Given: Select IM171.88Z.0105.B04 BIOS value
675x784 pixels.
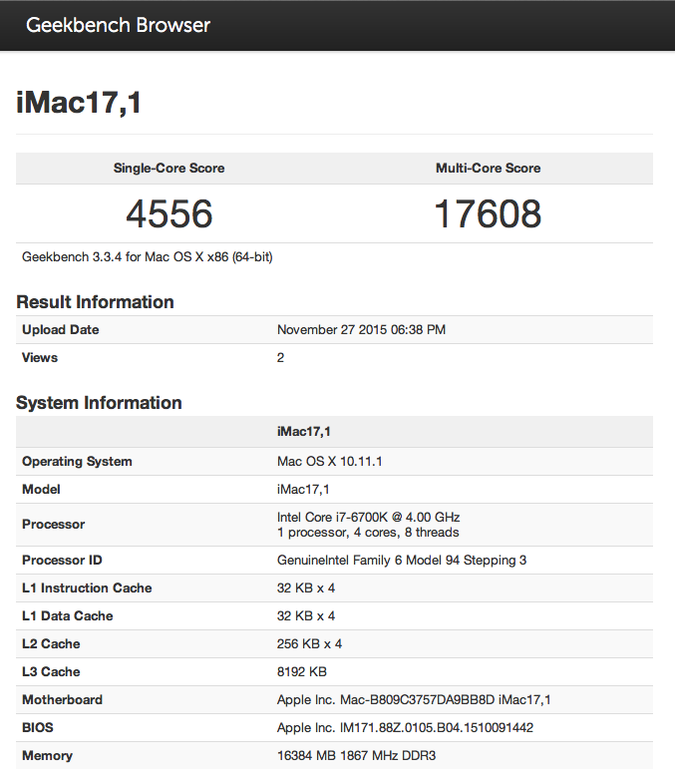Looking at the screenshot, I should click(x=405, y=727).
